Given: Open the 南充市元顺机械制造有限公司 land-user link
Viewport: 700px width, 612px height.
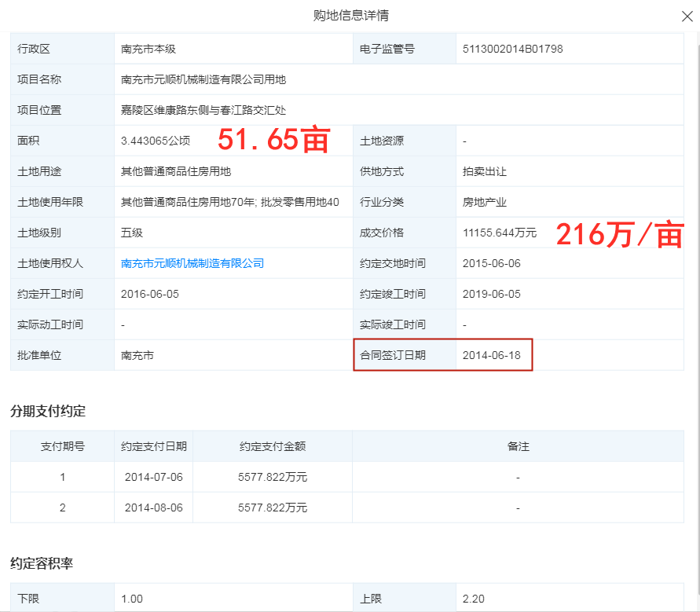Looking at the screenshot, I should tap(192, 263).
